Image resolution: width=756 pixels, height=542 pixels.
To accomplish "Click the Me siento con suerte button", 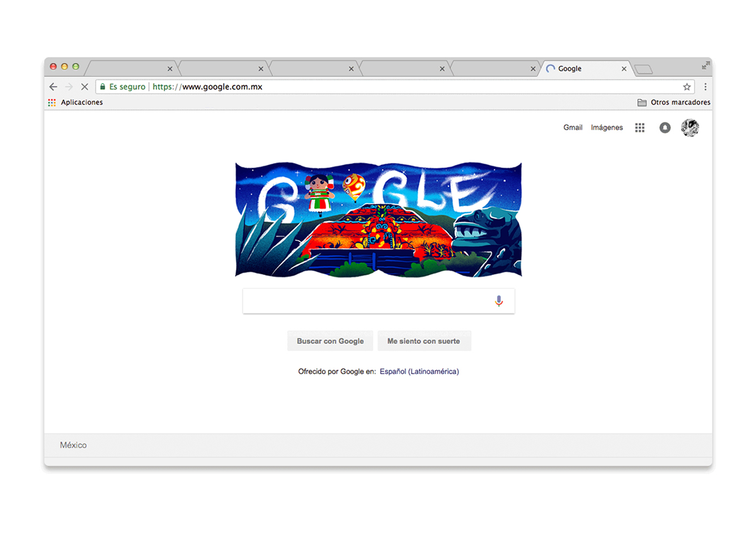I will pyautogui.click(x=424, y=341).
